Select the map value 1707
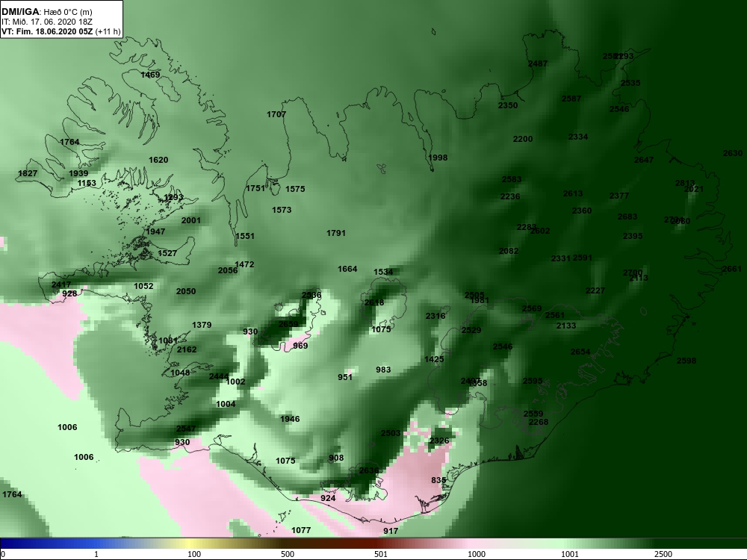The width and height of the screenshot is (747, 560). coord(276,114)
